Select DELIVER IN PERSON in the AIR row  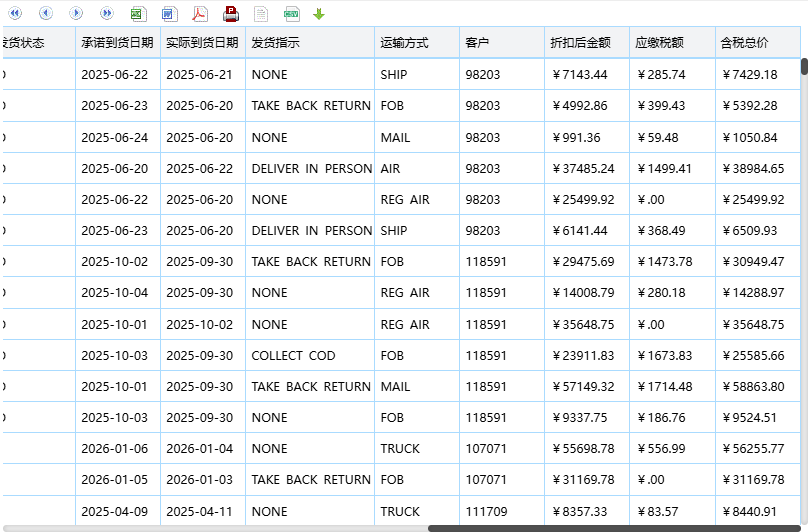[x=310, y=169]
